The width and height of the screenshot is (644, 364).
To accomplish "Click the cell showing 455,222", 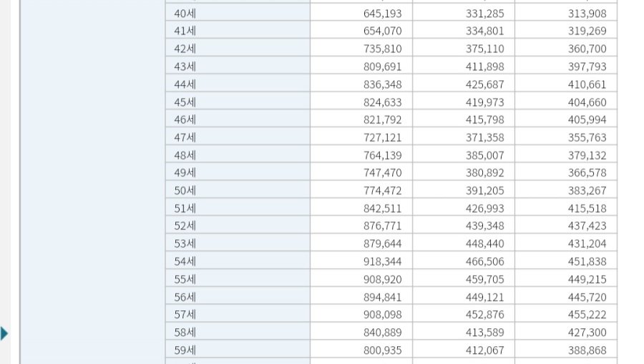I will point(587,315).
